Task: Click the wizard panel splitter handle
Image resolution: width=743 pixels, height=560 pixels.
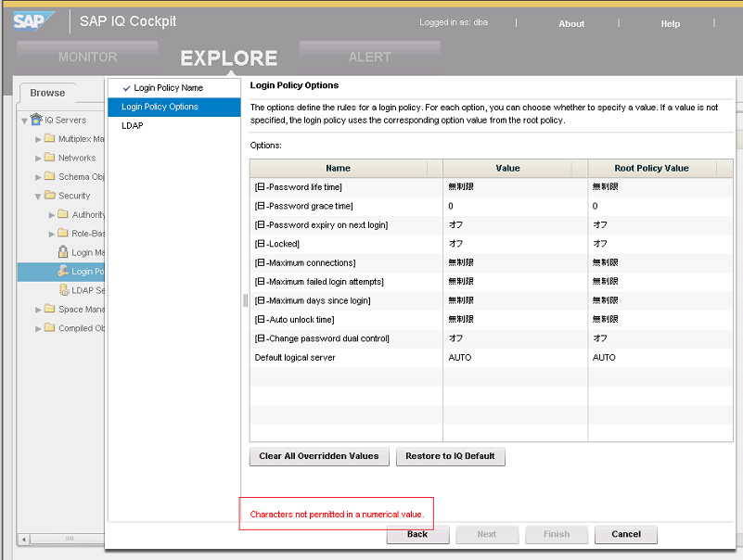Action: coord(245,300)
